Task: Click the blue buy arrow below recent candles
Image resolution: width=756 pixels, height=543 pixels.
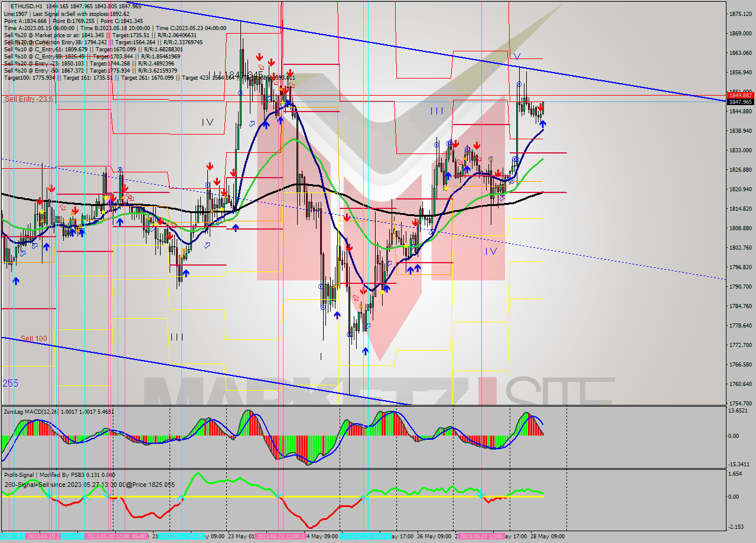Action: [543, 125]
